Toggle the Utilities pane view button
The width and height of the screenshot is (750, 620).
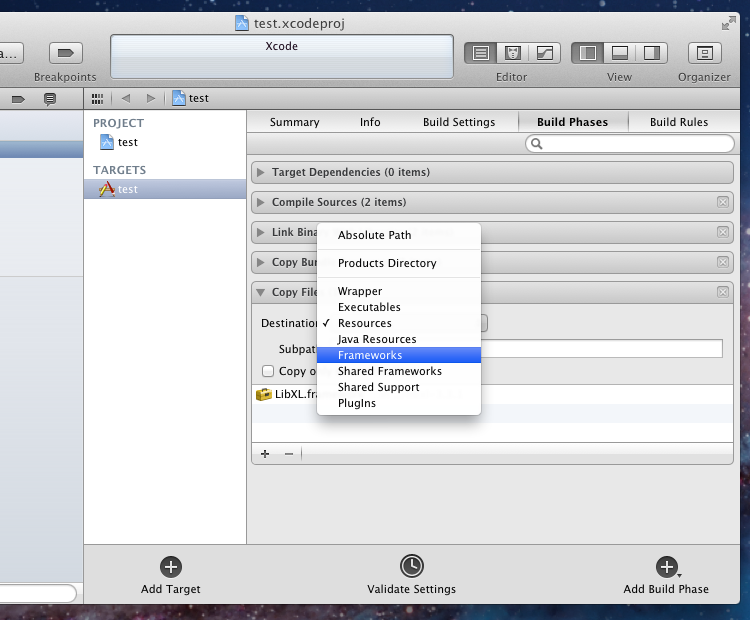coord(651,53)
